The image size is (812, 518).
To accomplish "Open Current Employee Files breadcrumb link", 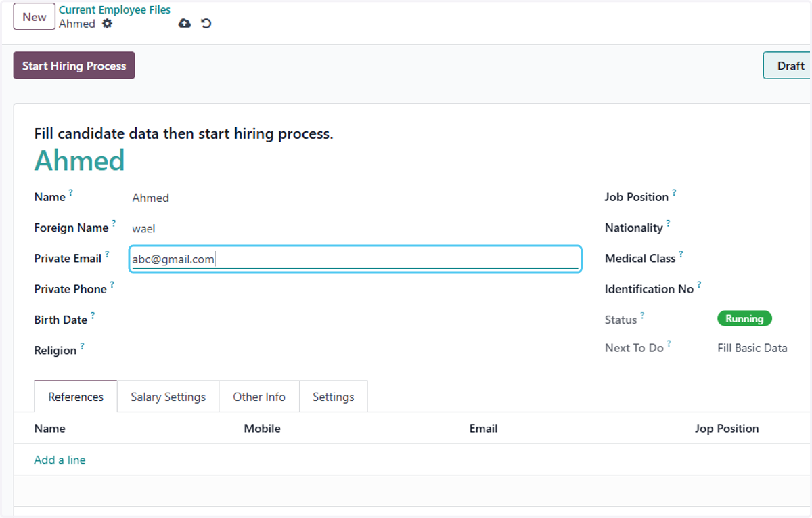I will 115,10.
